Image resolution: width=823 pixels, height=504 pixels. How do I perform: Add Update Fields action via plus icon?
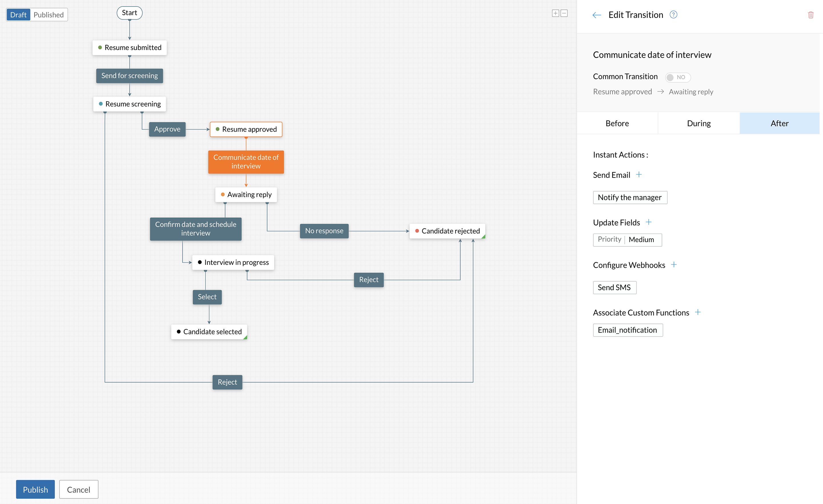click(x=648, y=222)
